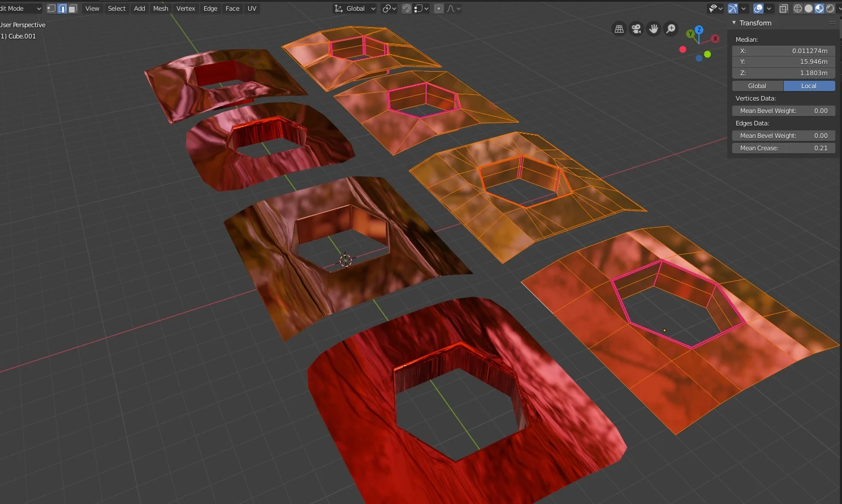
Task: Collapse the Transform panel
Action: coord(734,23)
